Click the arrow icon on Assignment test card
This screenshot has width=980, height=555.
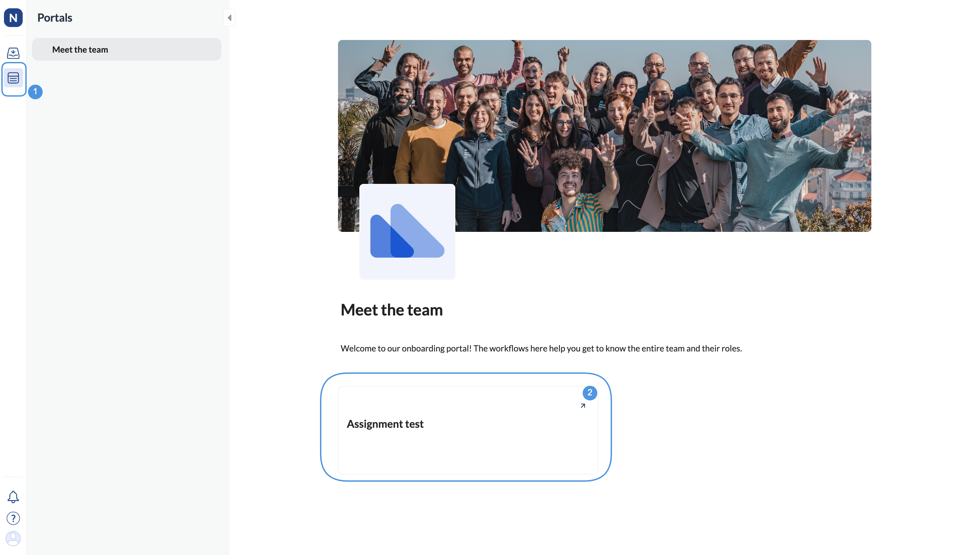tap(583, 406)
